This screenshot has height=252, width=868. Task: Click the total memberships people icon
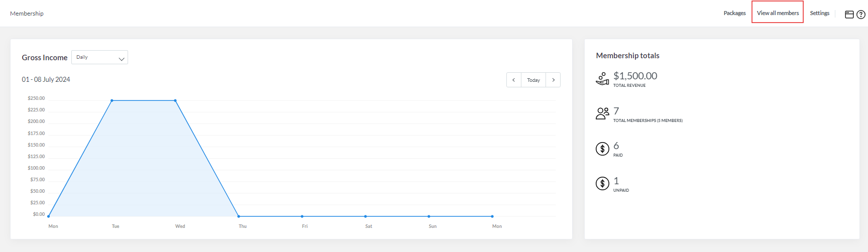coord(602,113)
